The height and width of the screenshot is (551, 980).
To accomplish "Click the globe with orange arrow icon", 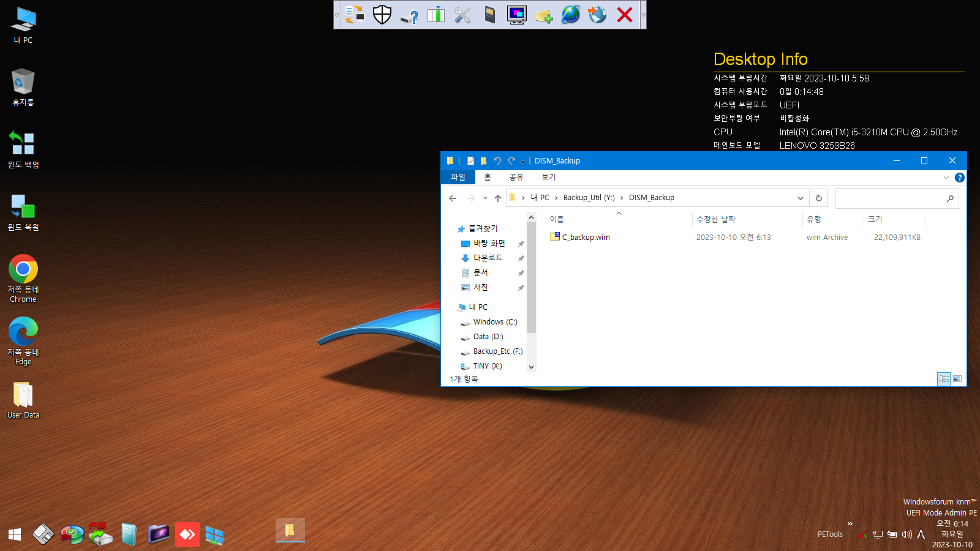I will pos(598,14).
